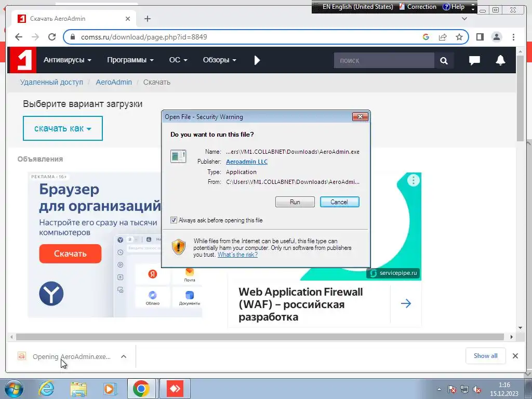Click the padlock site info icon

click(x=72, y=37)
